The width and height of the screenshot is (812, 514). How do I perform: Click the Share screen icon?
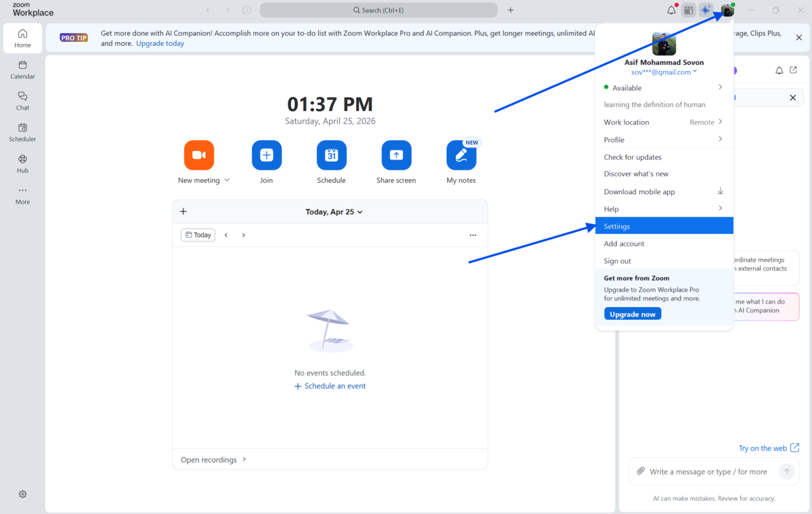tap(397, 156)
